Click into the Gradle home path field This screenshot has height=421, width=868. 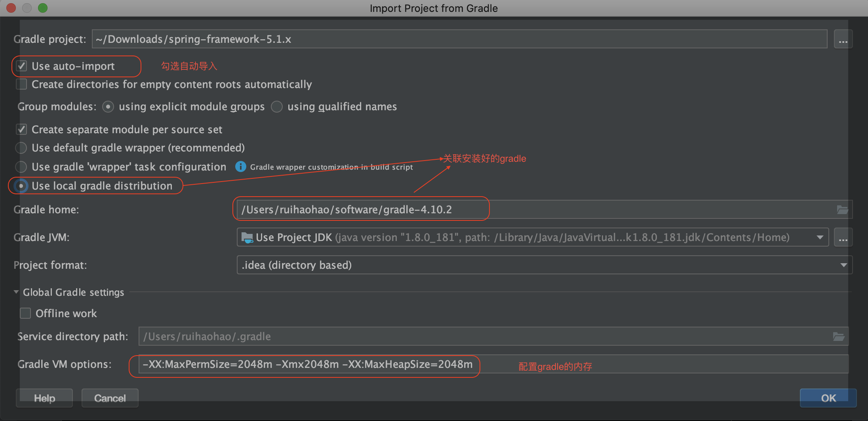[x=544, y=209]
